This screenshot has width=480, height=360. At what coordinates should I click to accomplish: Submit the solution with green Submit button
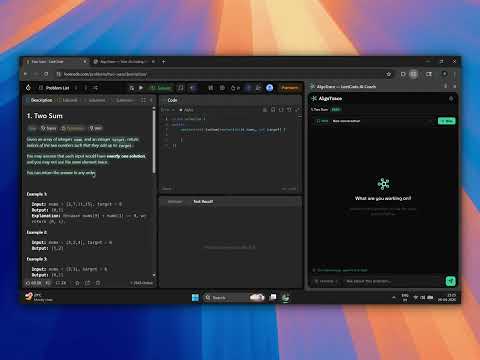click(161, 88)
